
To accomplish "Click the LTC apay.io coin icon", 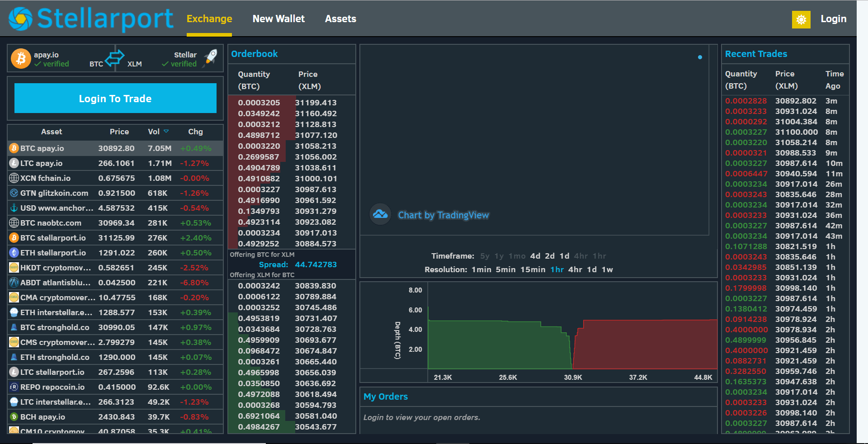I will (x=14, y=163).
